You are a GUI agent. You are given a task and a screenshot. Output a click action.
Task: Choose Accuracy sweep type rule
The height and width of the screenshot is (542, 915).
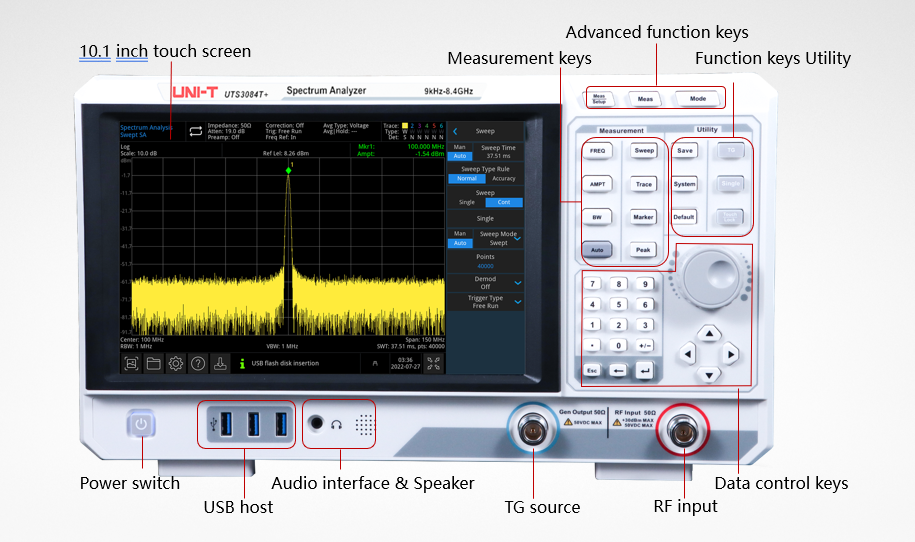pos(504,179)
